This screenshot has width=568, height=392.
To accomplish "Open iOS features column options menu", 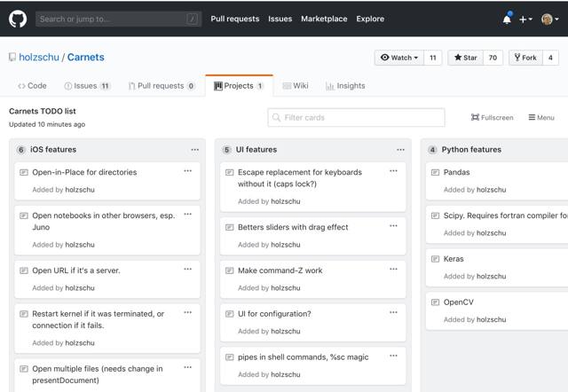I will click(194, 150).
